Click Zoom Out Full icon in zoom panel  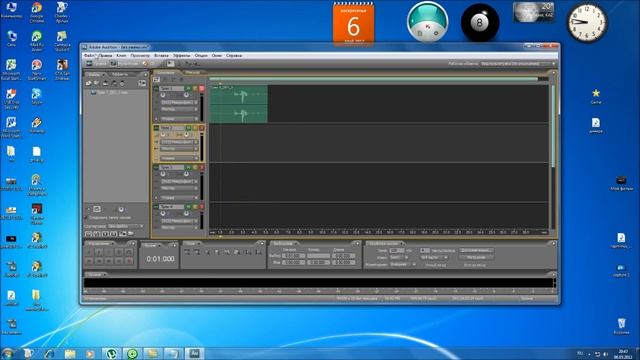pyautogui.click(x=207, y=252)
